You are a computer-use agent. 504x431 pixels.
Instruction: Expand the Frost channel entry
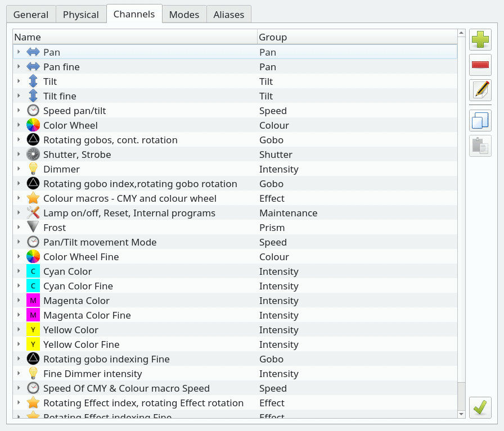pos(19,228)
